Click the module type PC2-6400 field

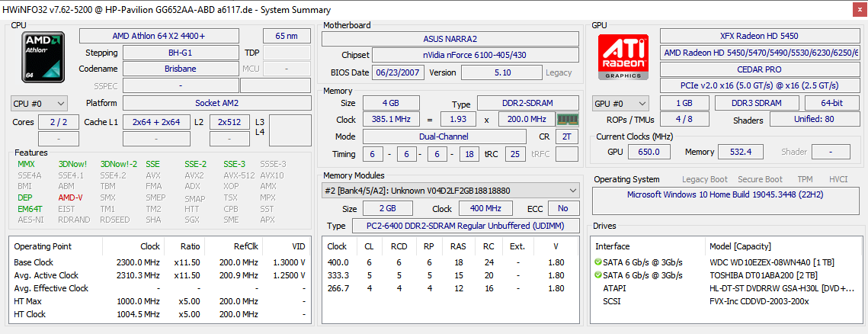pos(466,226)
